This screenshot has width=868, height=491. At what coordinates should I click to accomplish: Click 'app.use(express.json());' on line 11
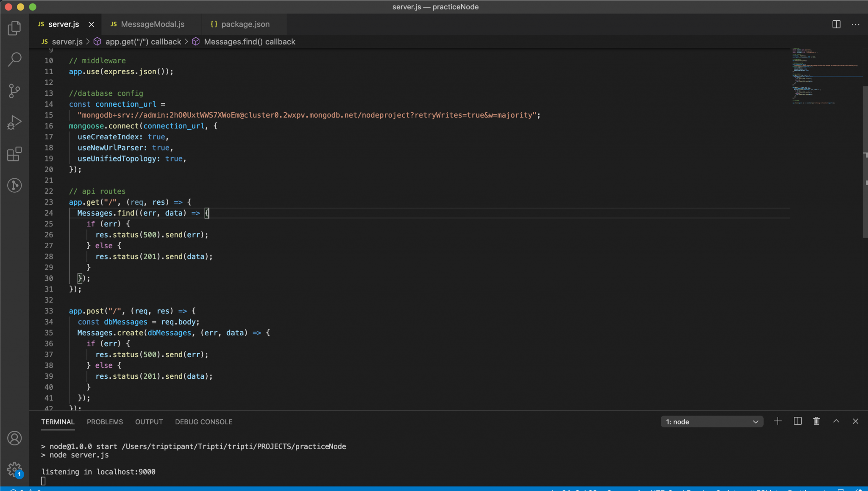(121, 72)
